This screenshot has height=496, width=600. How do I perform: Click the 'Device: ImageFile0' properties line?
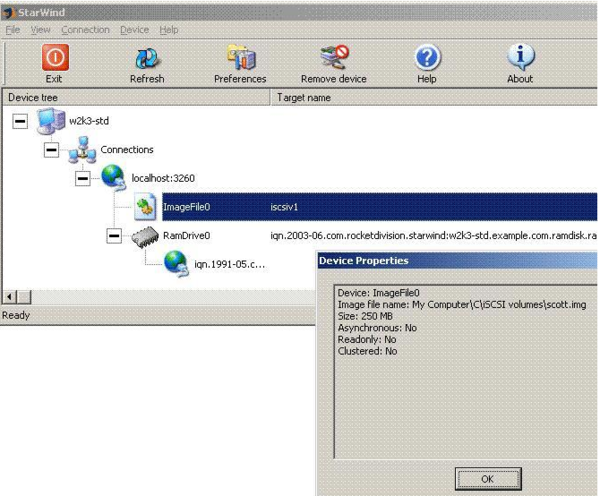pyautogui.click(x=378, y=293)
